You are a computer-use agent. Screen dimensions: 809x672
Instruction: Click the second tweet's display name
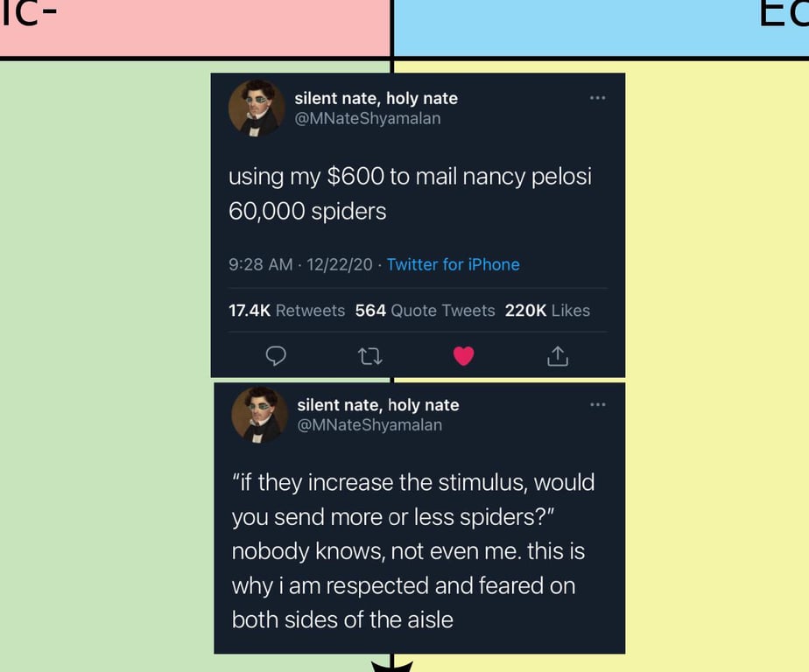click(378, 404)
